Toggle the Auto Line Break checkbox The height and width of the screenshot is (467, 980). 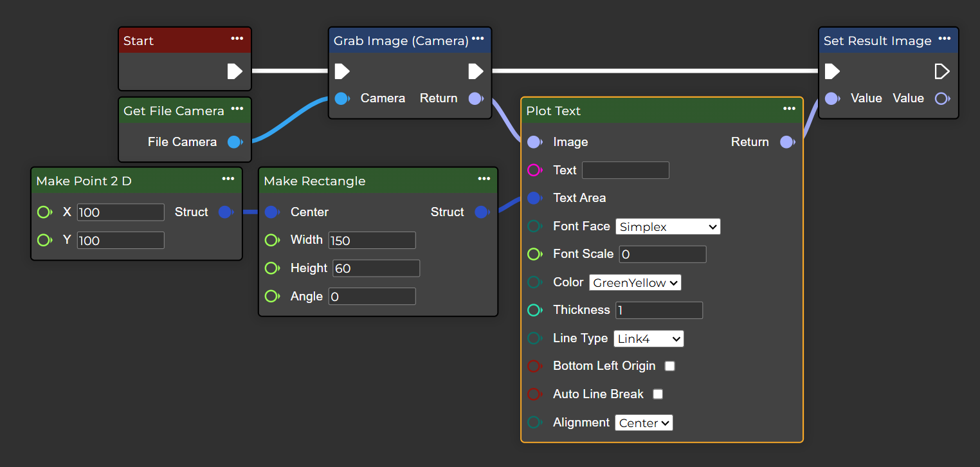pos(657,394)
